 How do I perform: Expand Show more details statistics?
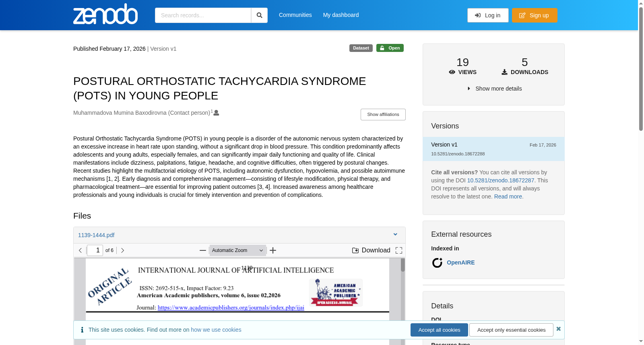(x=495, y=89)
